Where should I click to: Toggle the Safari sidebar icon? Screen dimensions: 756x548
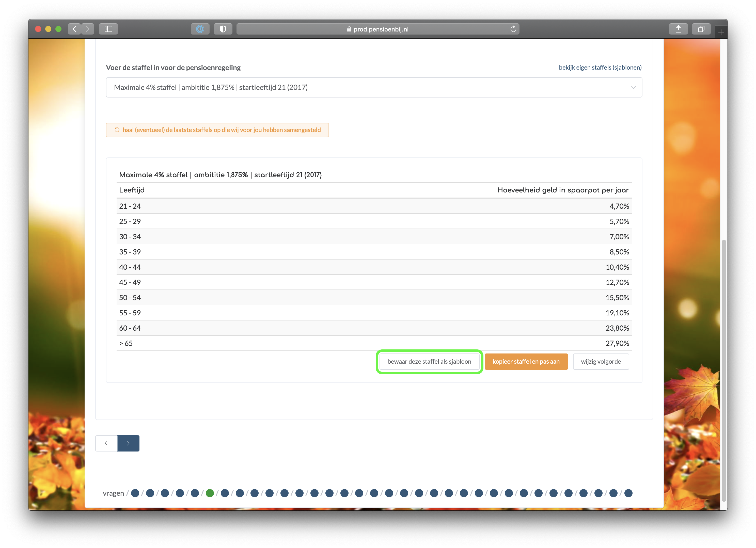tap(108, 29)
